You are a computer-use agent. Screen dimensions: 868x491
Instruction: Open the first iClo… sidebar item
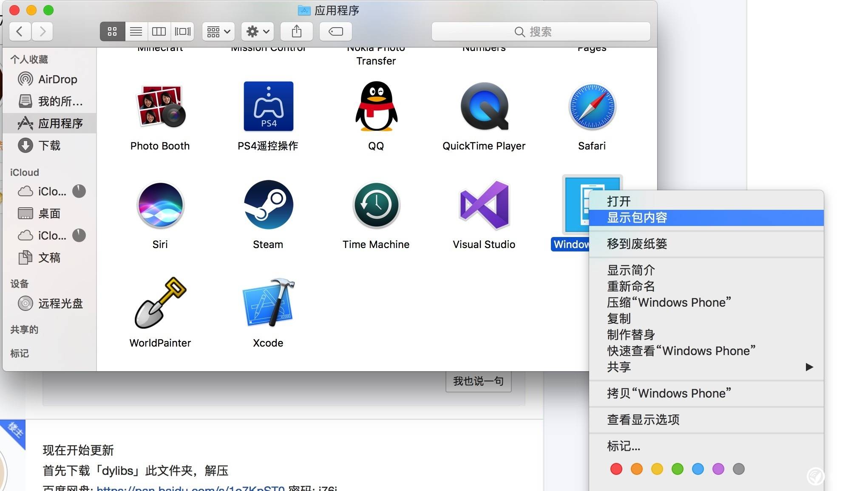point(49,192)
